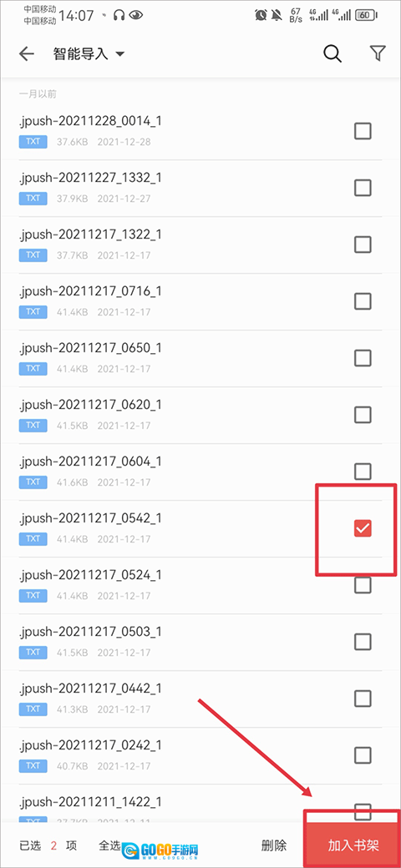
Task: Tap TXT badge of .jpush-20211228_0014_1
Action: coord(33,142)
